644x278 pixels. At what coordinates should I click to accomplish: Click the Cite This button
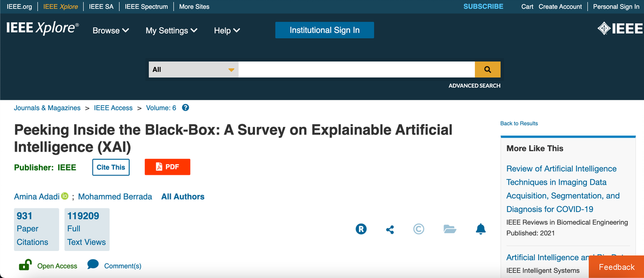click(x=111, y=167)
